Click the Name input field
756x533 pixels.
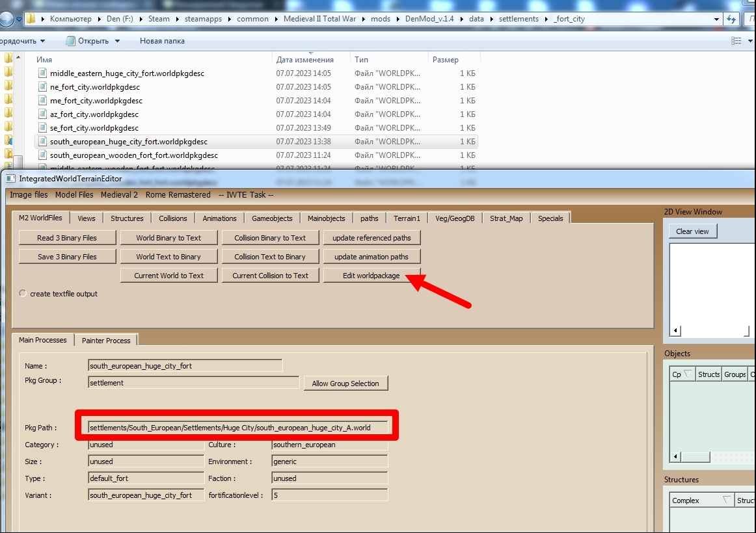pyautogui.click(x=185, y=366)
